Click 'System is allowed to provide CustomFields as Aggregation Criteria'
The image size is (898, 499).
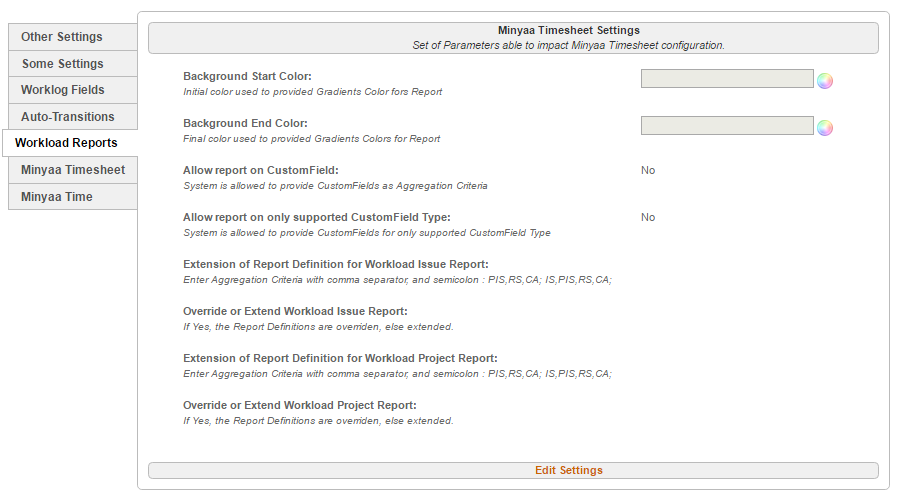coord(335,186)
